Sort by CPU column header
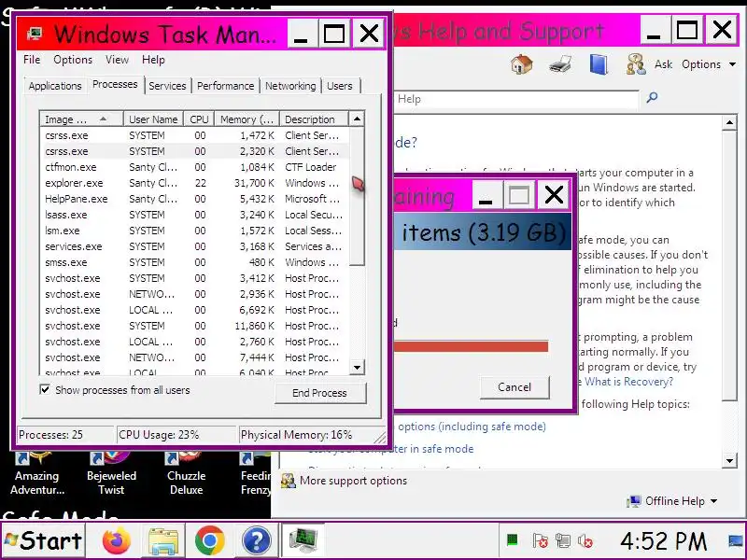Screen dimensions: 747x560 199,119
